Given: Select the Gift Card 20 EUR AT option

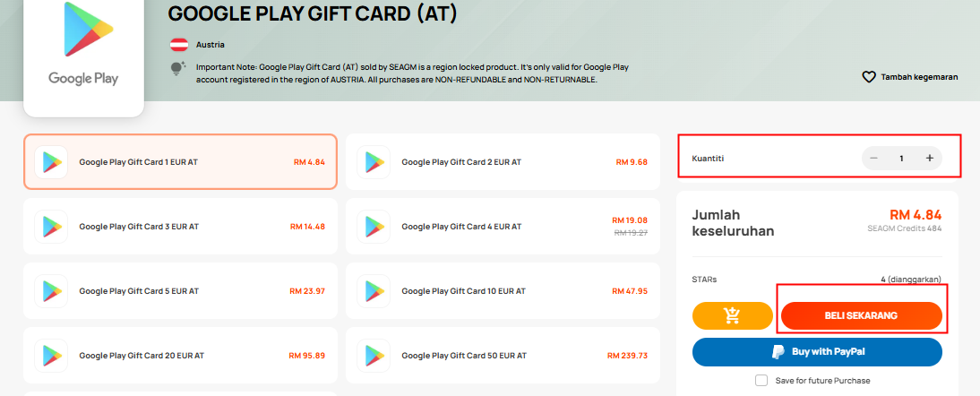Looking at the screenshot, I should click(181, 356).
